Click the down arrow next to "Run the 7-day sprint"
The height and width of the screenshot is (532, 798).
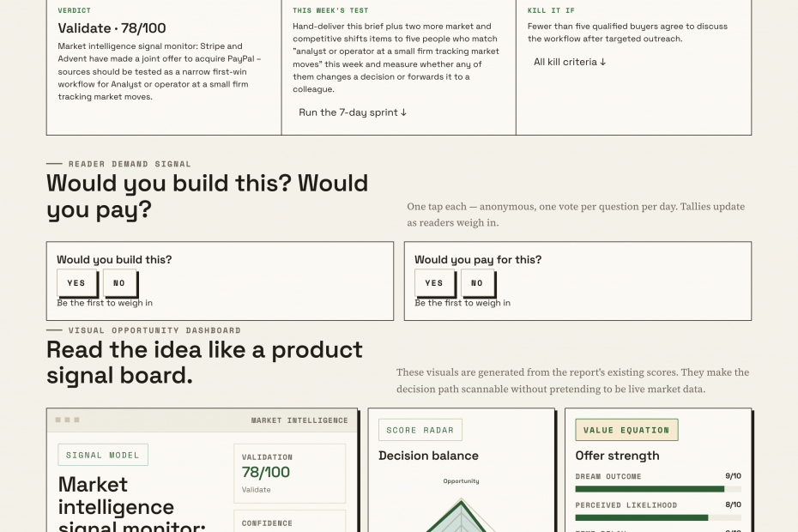tap(403, 112)
